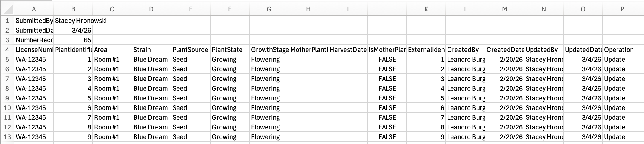
Task: Select the PlantState header cell
Action: [230, 50]
